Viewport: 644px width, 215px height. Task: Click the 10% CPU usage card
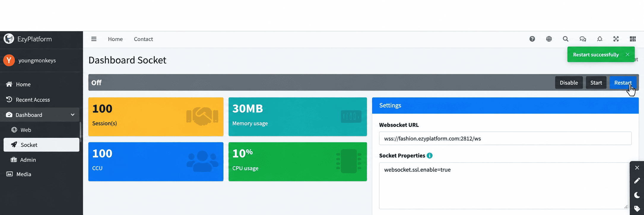pos(298,162)
